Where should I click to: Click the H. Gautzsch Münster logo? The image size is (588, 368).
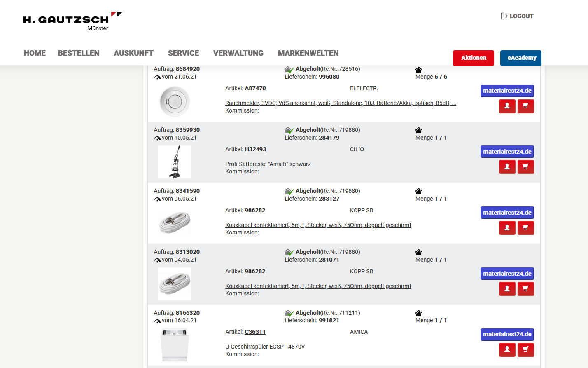(x=72, y=21)
